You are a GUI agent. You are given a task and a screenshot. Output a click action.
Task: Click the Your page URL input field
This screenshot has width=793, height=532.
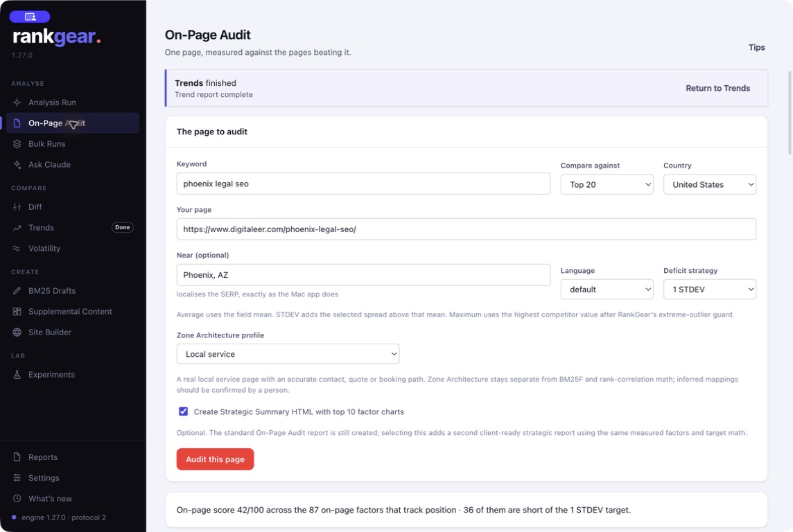[466, 229]
